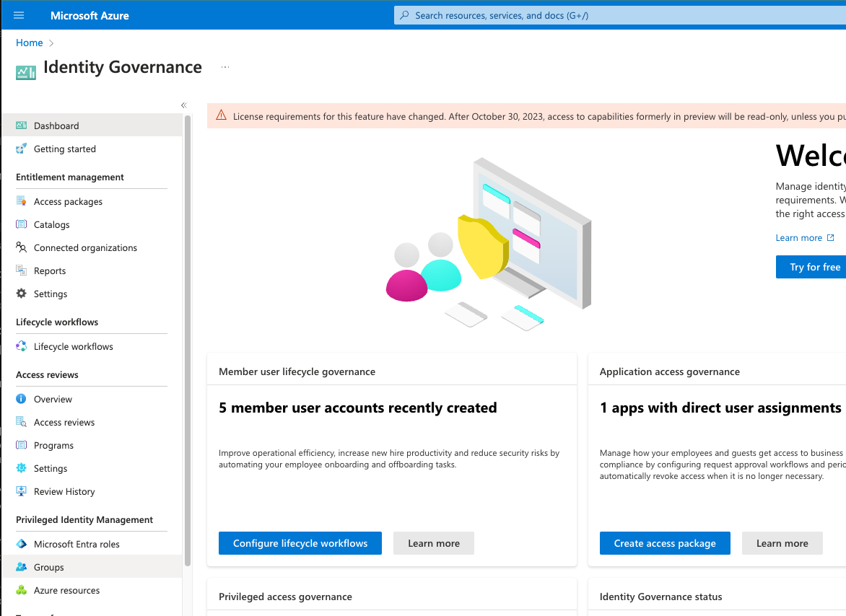The image size is (846, 616).
Task: Collapse the sidebar with the double chevron
Action: 183,105
